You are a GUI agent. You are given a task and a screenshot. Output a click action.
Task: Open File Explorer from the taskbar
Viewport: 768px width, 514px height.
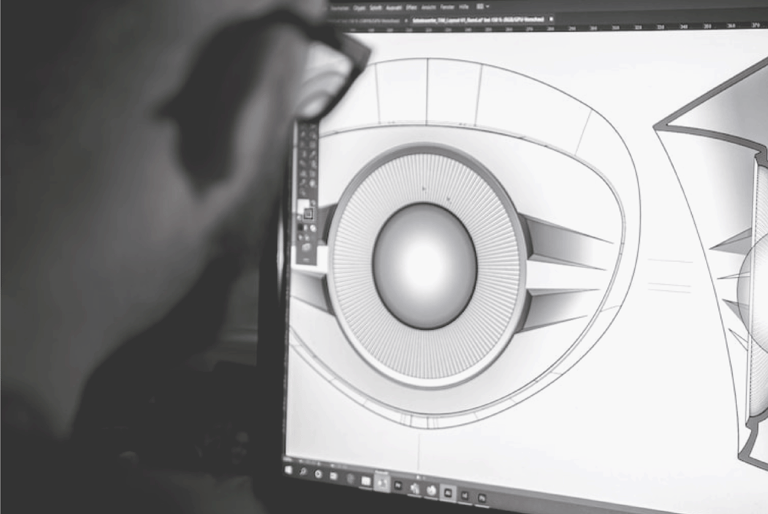(x=366, y=481)
